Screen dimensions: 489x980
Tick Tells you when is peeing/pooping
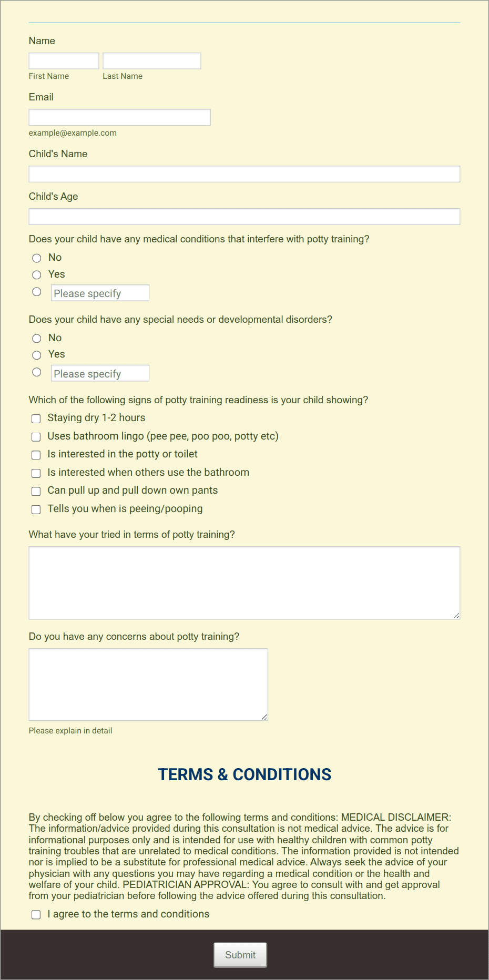36,509
